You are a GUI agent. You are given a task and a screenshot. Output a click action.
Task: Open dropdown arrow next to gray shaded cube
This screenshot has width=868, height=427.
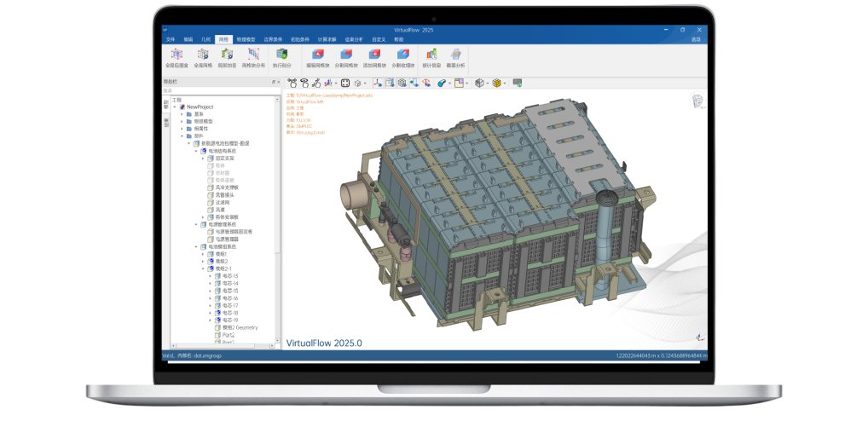(x=487, y=84)
